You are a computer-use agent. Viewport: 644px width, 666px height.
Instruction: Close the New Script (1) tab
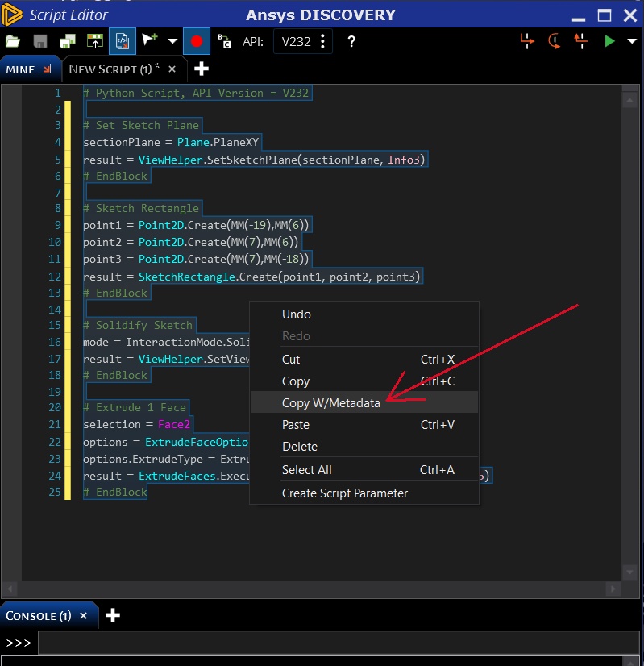click(172, 69)
